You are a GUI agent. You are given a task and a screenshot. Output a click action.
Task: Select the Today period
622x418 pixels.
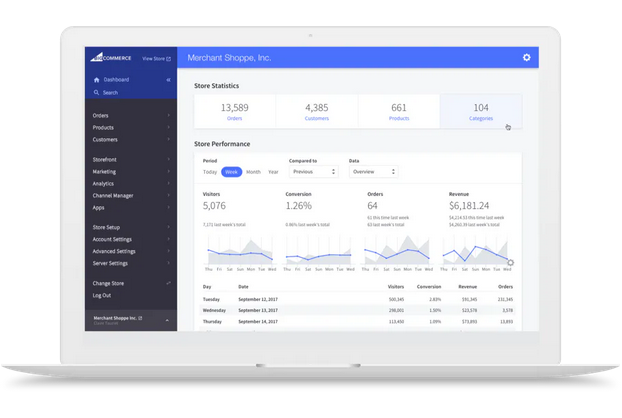click(210, 172)
